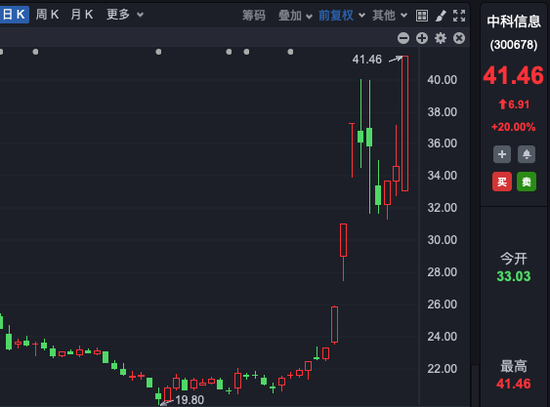The height and width of the screenshot is (407, 550).
Task: Expand the 其他 other options dropdown
Action: pyautogui.click(x=390, y=15)
